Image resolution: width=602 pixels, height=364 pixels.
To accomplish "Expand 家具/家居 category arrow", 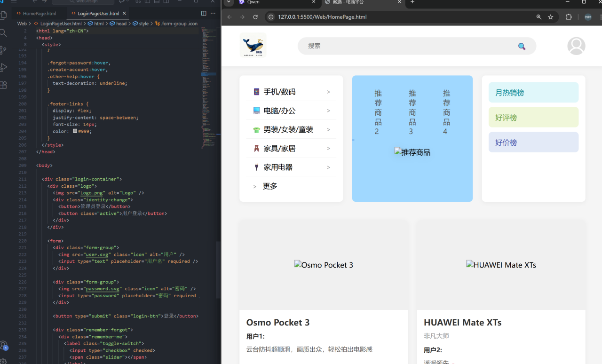I will pos(328,149).
